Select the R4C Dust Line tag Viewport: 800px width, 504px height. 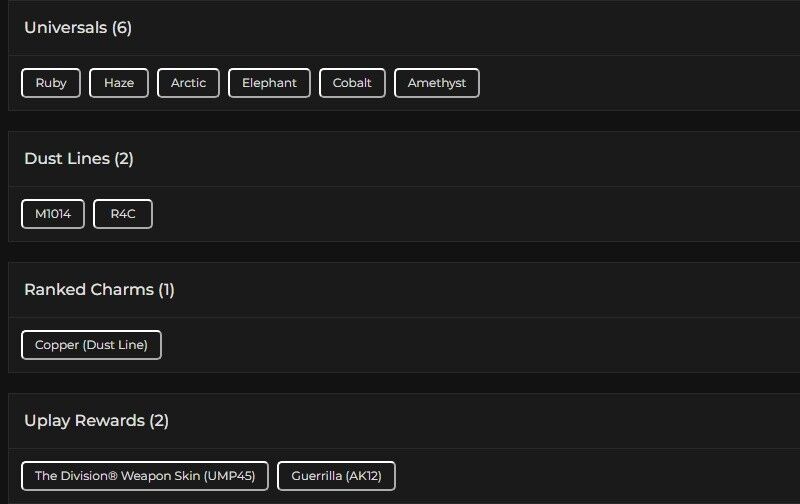[x=123, y=214]
